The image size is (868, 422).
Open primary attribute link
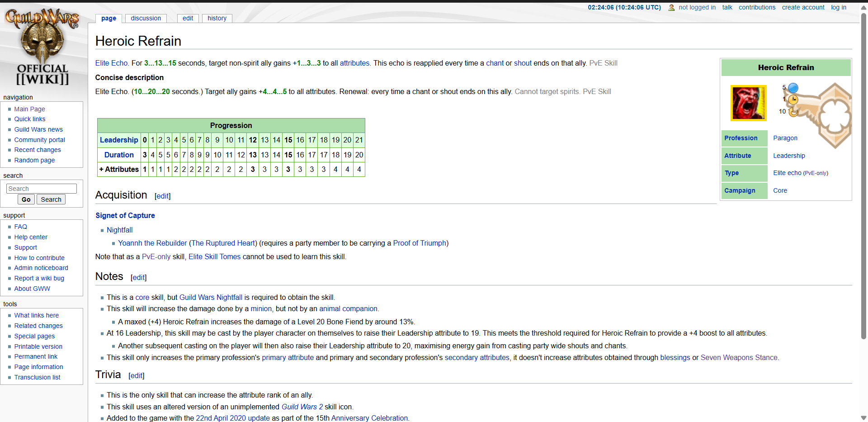click(288, 357)
